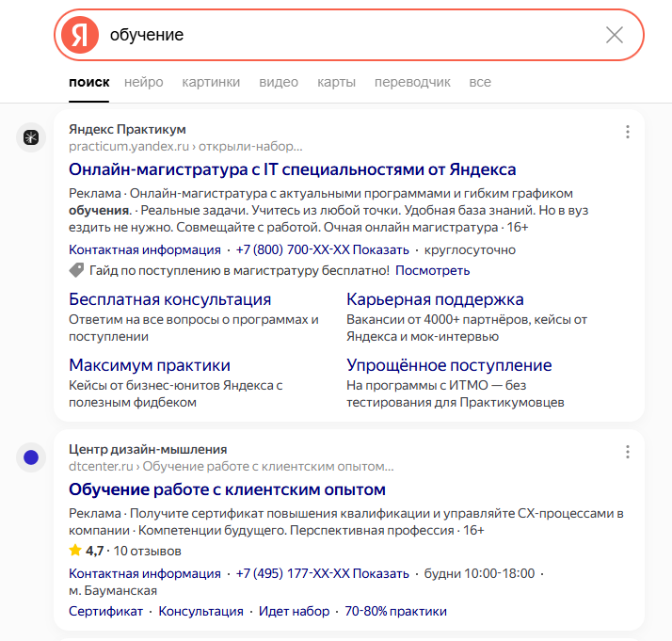Open 10 отзывов reviews text

click(x=148, y=551)
